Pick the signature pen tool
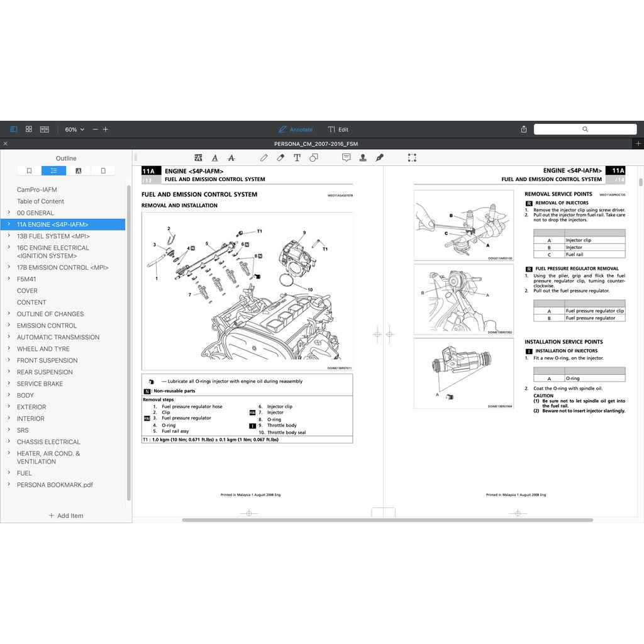 pyautogui.click(x=379, y=158)
